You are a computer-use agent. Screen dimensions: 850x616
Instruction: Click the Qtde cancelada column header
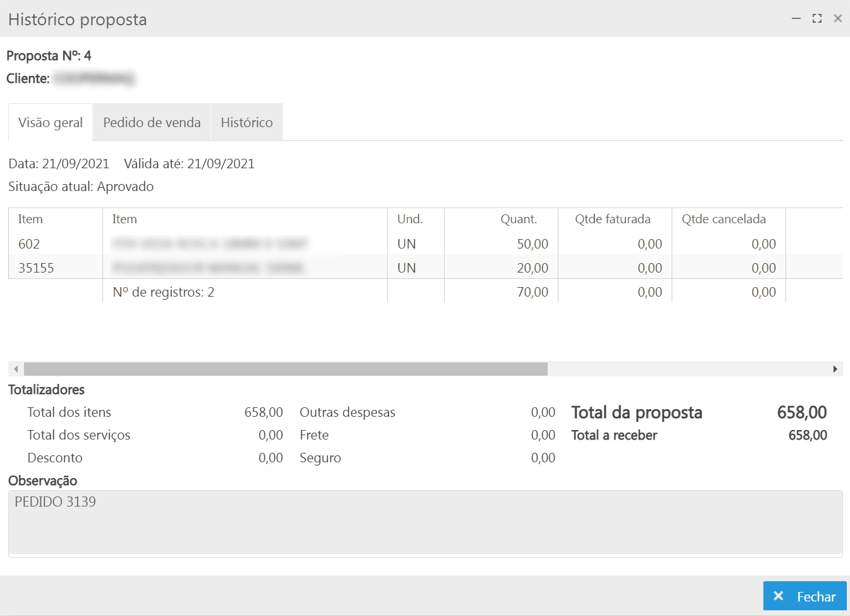pos(724,219)
